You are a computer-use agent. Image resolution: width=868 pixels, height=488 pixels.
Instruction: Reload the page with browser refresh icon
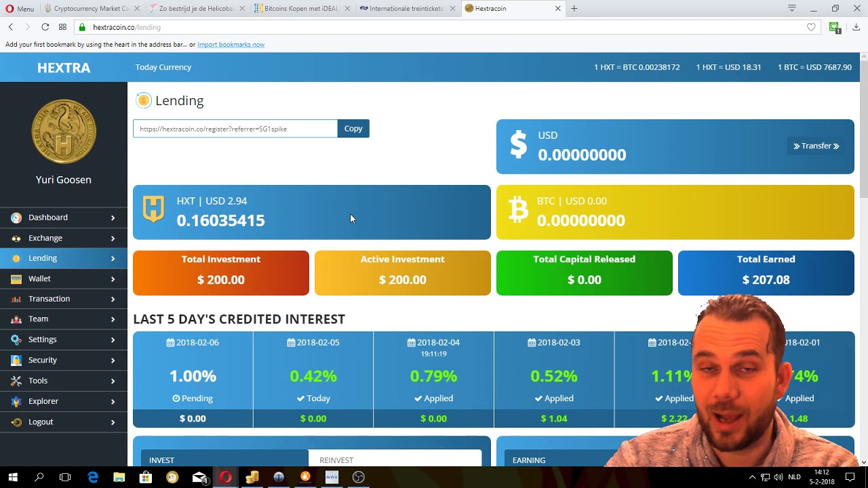pyautogui.click(x=45, y=27)
